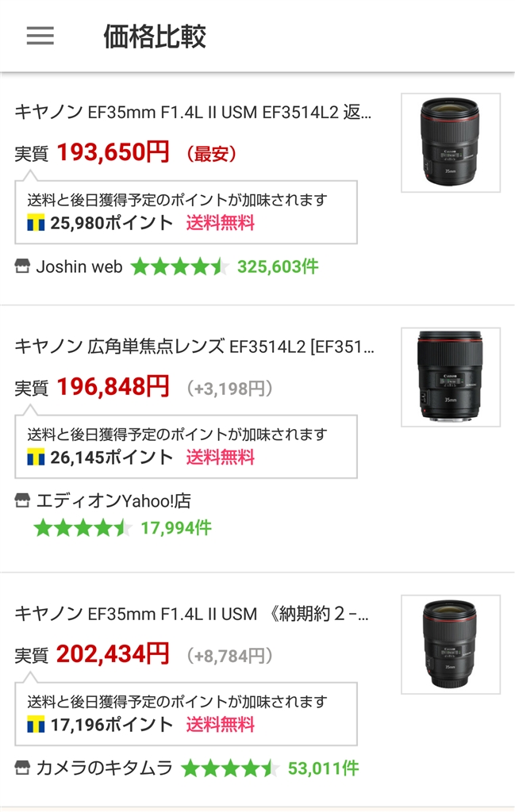Open the second Canon lens thumbnail

[x=450, y=377]
